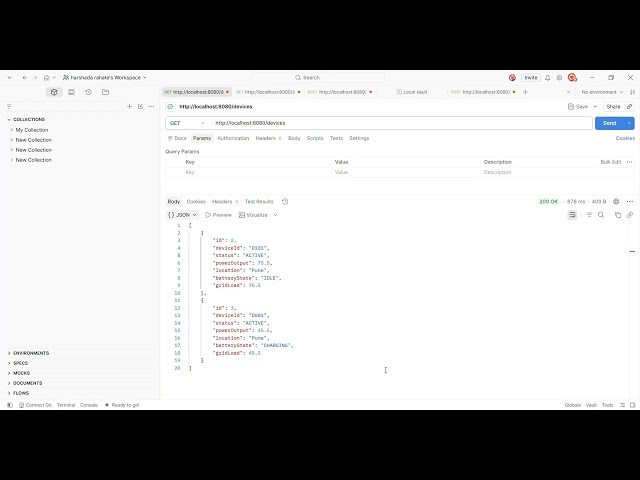
Task: Click the request URL input field
Action: coord(402,123)
